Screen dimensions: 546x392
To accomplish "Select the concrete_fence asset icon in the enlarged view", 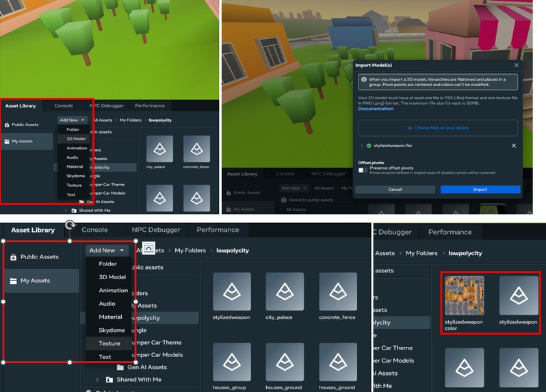I will pos(338,291).
